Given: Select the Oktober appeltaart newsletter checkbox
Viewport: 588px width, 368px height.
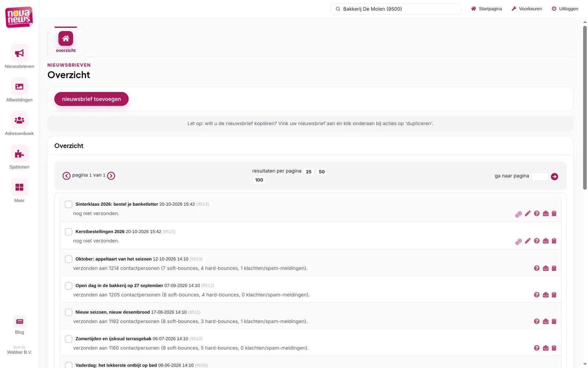Looking at the screenshot, I should [x=68, y=259].
